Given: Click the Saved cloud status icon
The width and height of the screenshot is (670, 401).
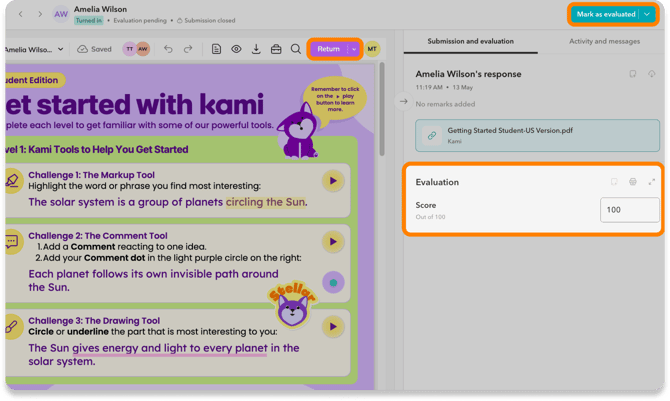Looking at the screenshot, I should pyautogui.click(x=82, y=49).
